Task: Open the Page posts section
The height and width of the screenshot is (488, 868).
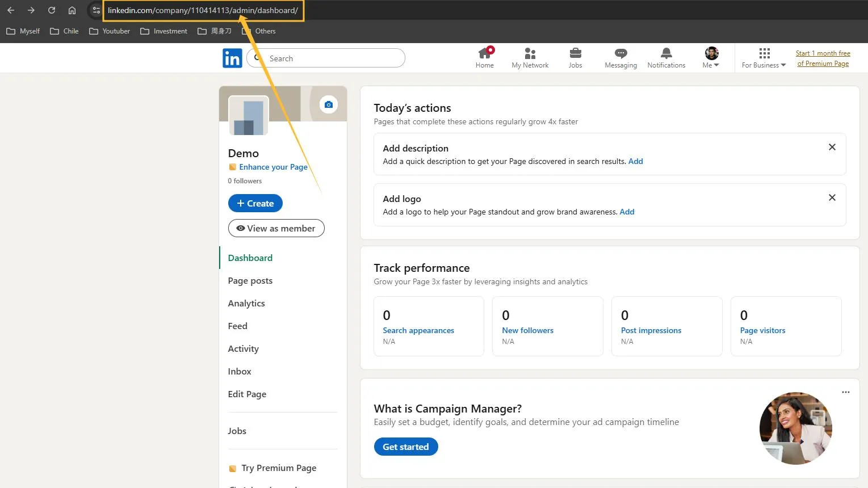Action: point(250,280)
